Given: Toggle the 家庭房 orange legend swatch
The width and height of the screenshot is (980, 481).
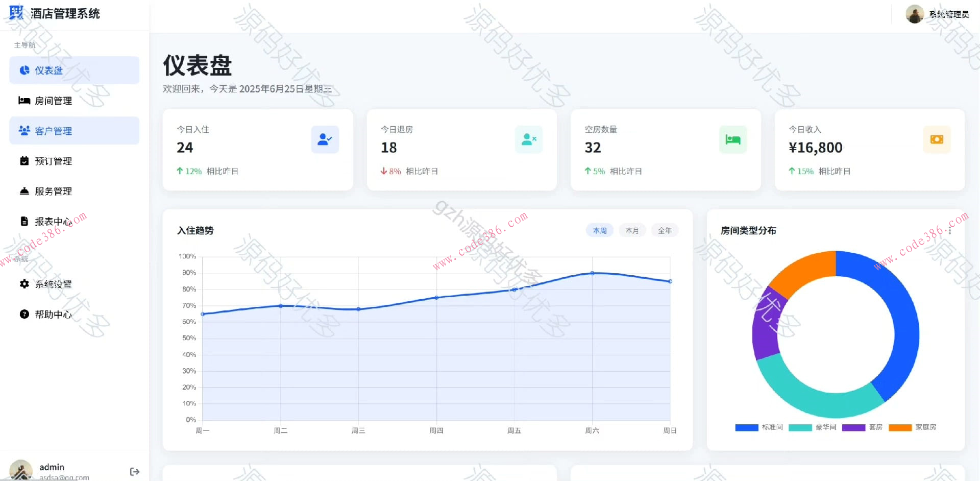Looking at the screenshot, I should [900, 427].
